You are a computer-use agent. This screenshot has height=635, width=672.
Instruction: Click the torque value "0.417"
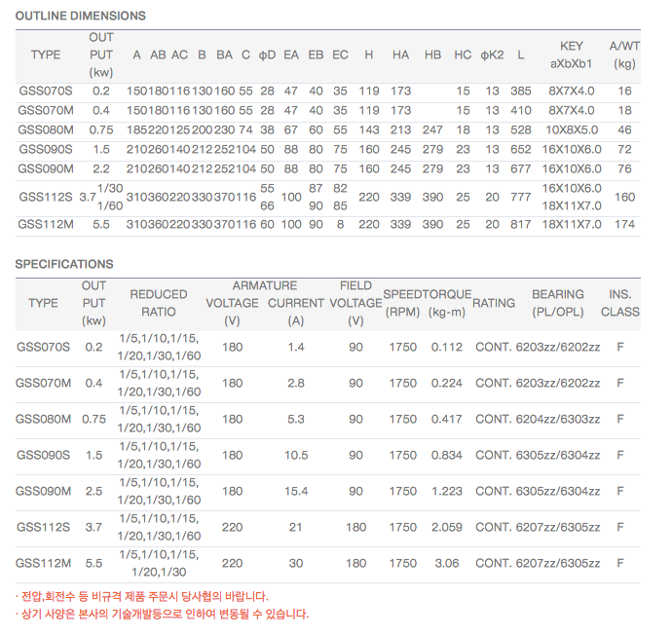tap(447, 419)
